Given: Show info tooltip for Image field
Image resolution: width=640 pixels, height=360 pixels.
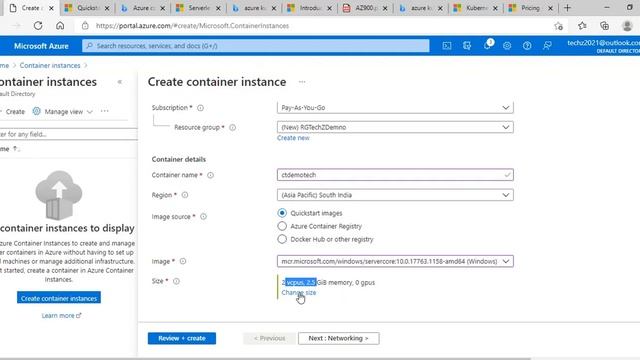Looking at the screenshot, I should click(183, 261).
